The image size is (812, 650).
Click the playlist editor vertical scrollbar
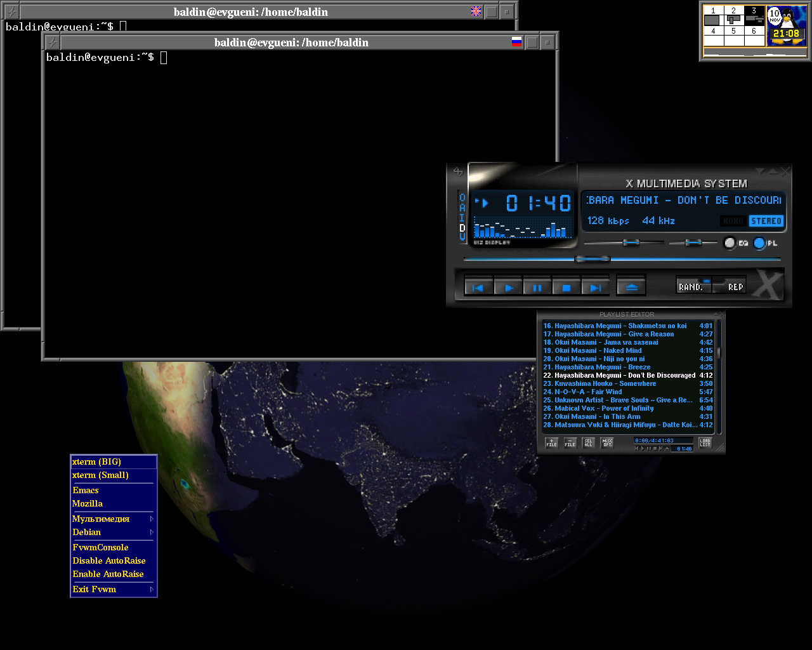719,378
